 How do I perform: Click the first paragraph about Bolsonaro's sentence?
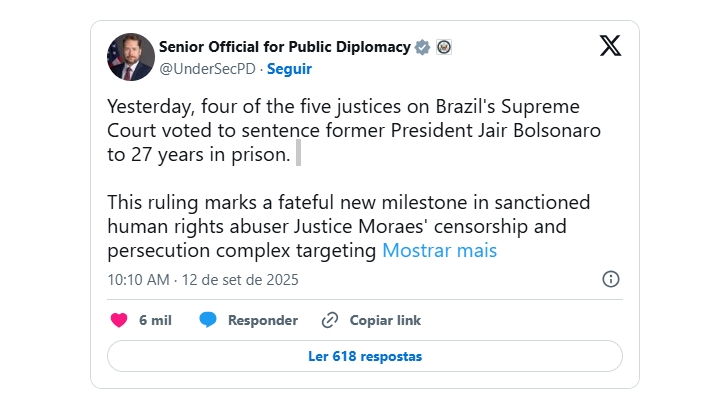coord(354,130)
